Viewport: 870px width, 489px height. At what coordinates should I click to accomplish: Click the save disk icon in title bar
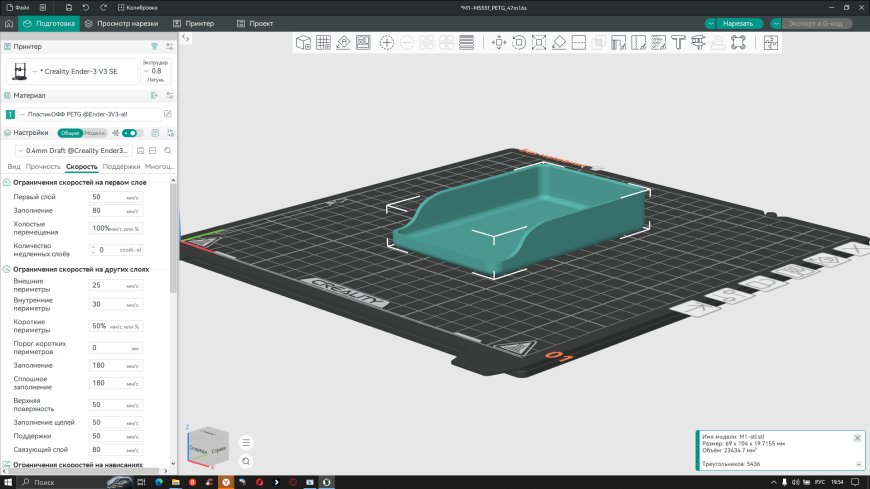[68, 8]
